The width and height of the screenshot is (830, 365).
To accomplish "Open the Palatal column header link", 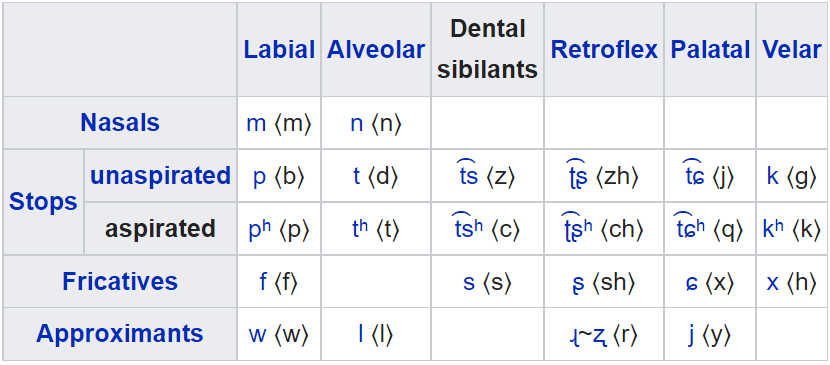I will (x=710, y=50).
